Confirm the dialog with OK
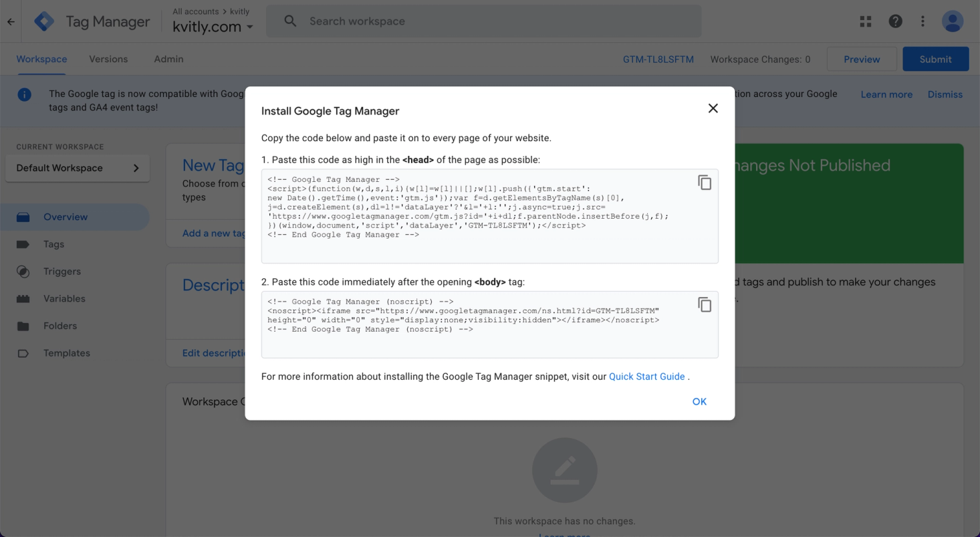 [699, 401]
